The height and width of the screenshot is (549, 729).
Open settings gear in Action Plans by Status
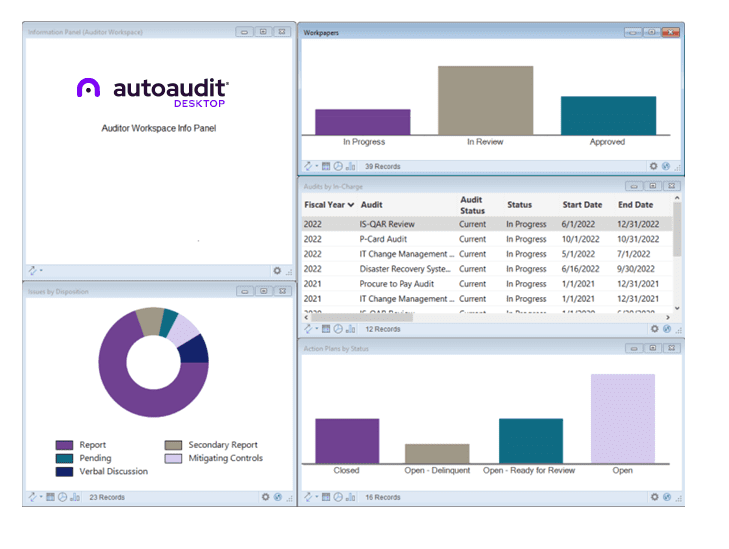pos(655,497)
